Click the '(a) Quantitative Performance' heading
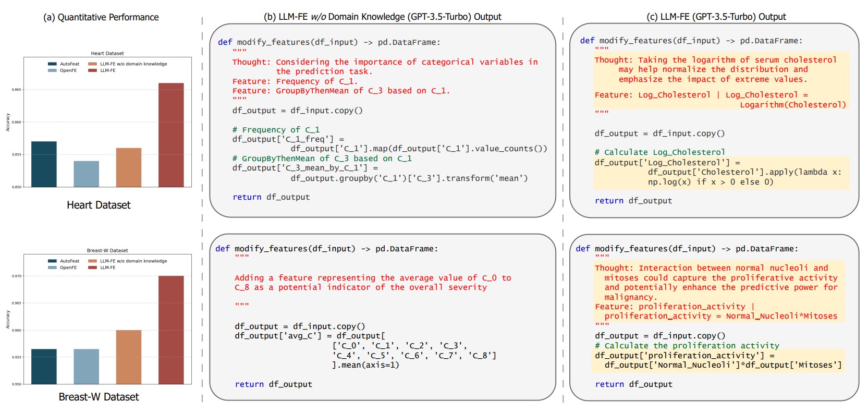This screenshot has width=868, height=413. 101,17
